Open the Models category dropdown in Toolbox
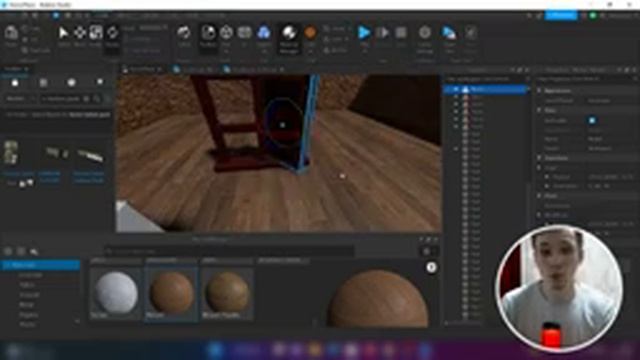This screenshot has height=360, width=640. click(21, 99)
